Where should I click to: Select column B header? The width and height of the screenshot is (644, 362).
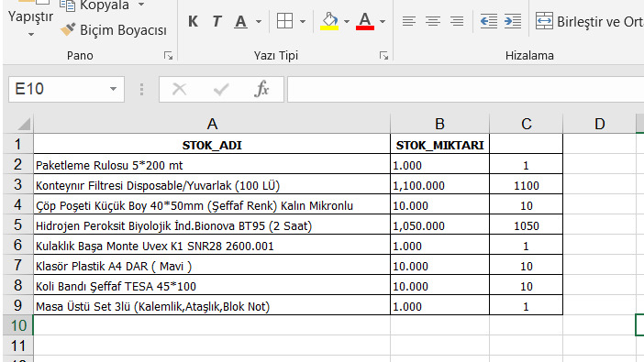click(439, 124)
